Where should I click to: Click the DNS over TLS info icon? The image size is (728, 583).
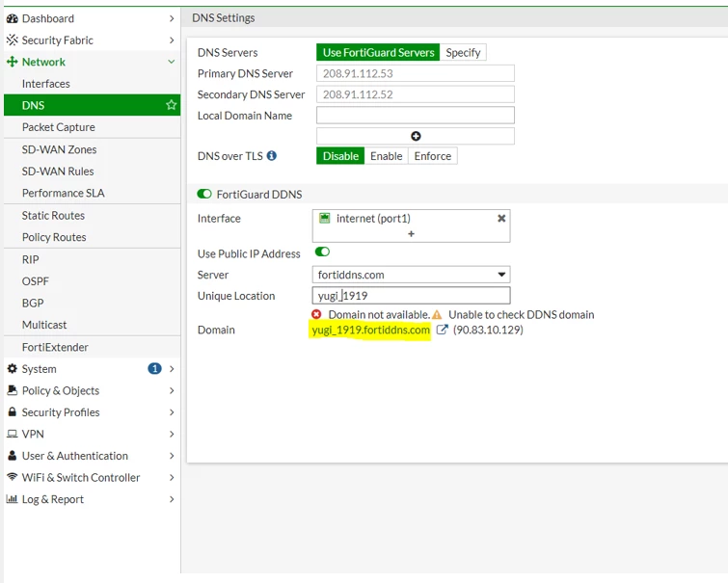pyautogui.click(x=272, y=156)
